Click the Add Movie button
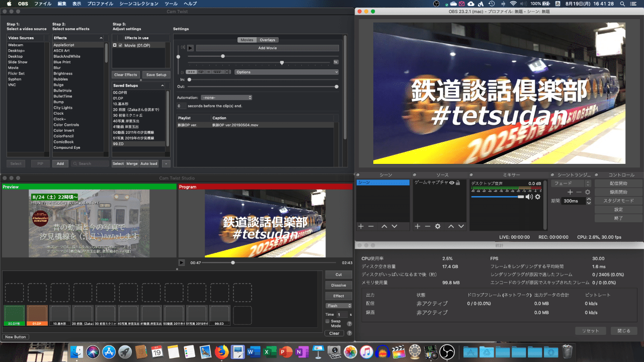 [267, 48]
